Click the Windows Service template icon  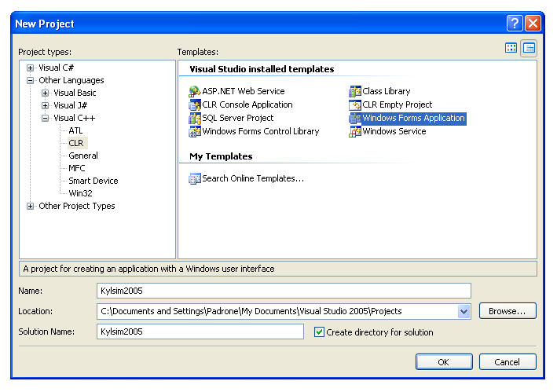pos(355,132)
